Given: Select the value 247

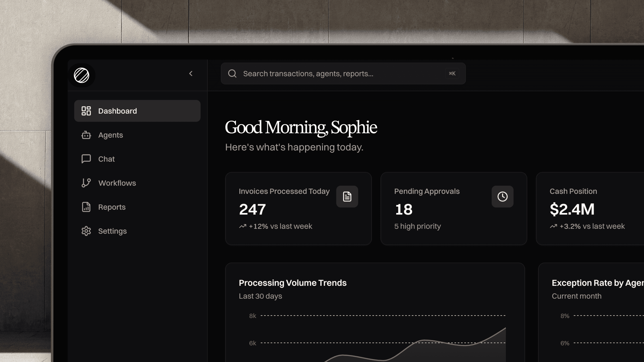Looking at the screenshot, I should (x=252, y=209).
